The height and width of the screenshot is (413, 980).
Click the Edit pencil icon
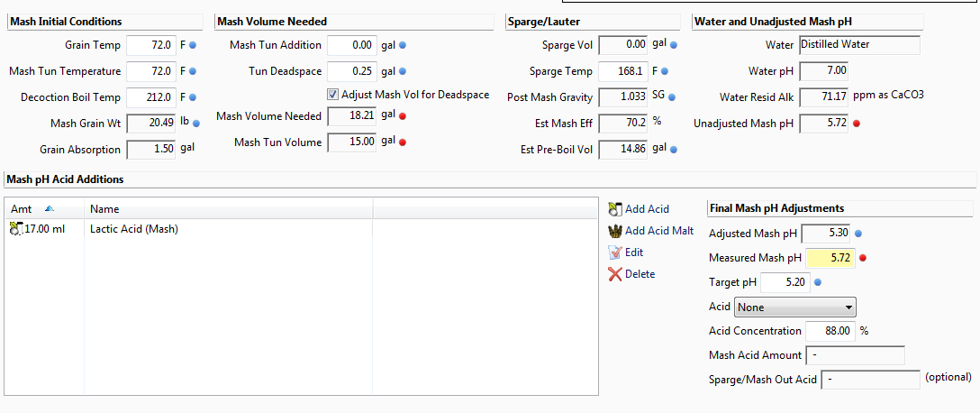615,252
